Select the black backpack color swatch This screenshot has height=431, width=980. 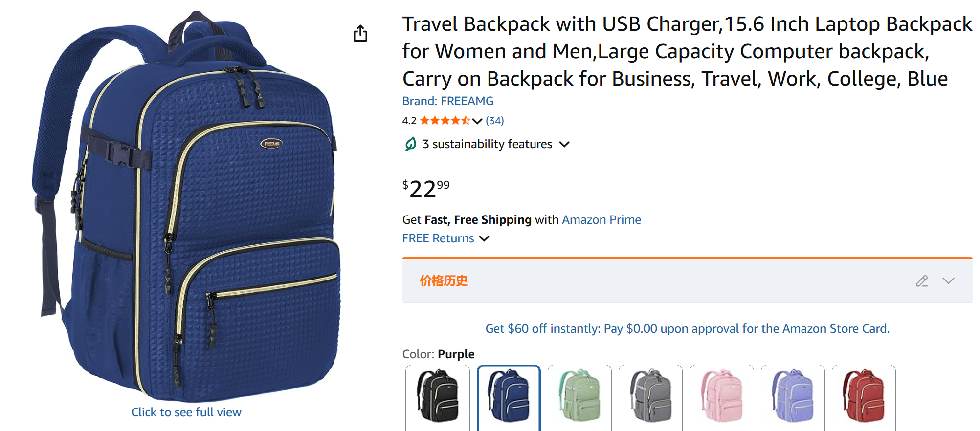(x=438, y=396)
